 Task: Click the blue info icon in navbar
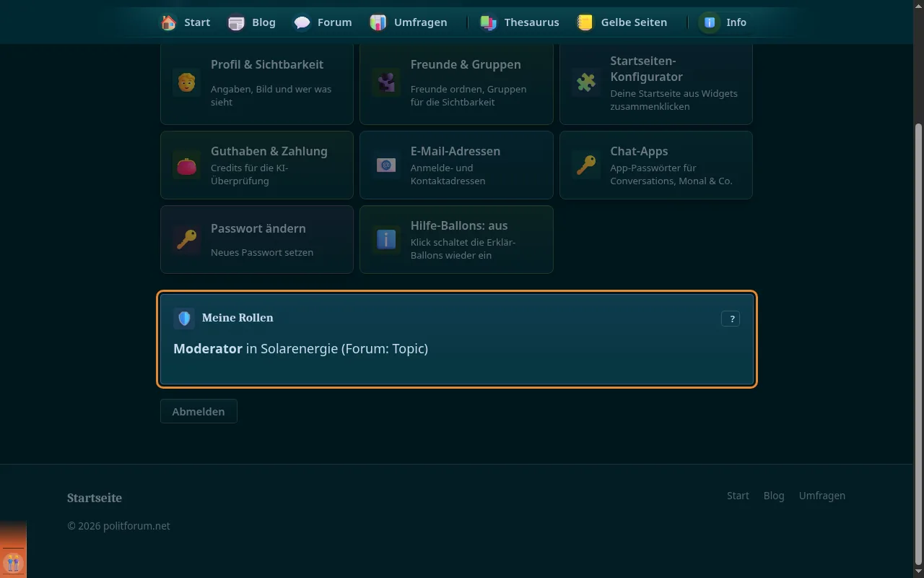tap(710, 22)
